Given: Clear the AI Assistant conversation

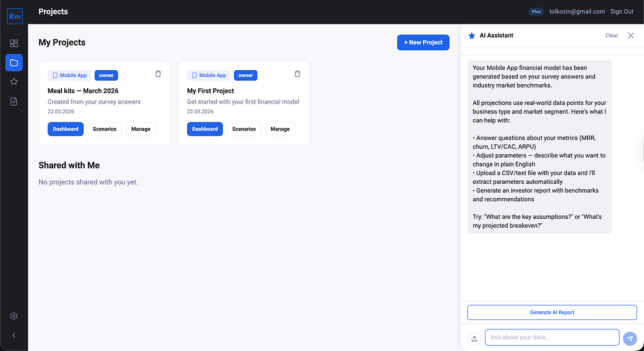Looking at the screenshot, I should click(x=612, y=36).
